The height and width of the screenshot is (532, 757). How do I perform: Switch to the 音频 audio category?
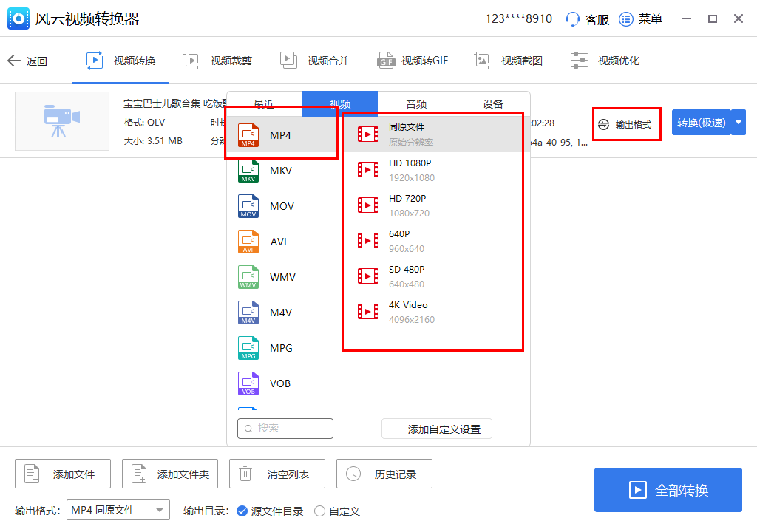pos(416,104)
